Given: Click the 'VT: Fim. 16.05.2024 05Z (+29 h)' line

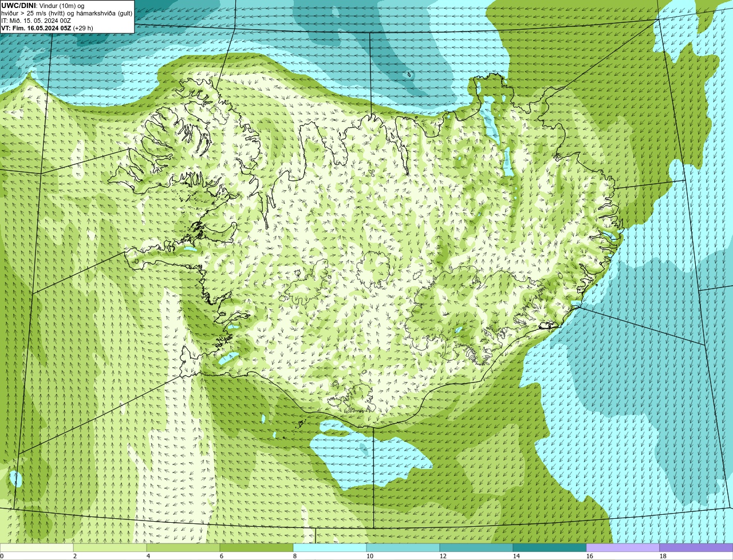Looking at the screenshot, I should (47, 28).
